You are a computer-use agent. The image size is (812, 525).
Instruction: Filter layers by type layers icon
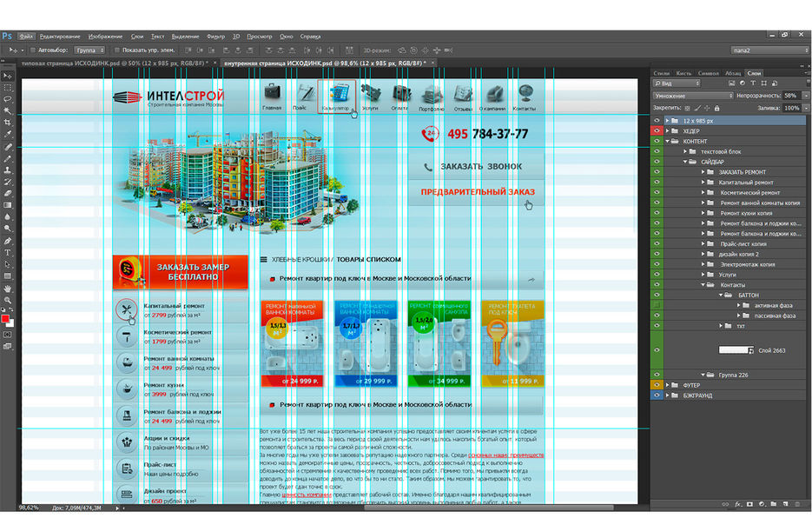pos(753,83)
